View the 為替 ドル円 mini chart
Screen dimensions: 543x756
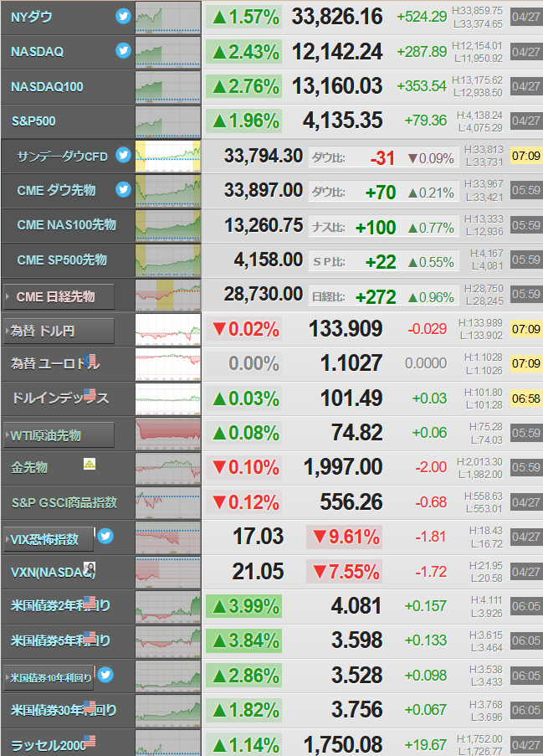pyautogui.click(x=167, y=330)
